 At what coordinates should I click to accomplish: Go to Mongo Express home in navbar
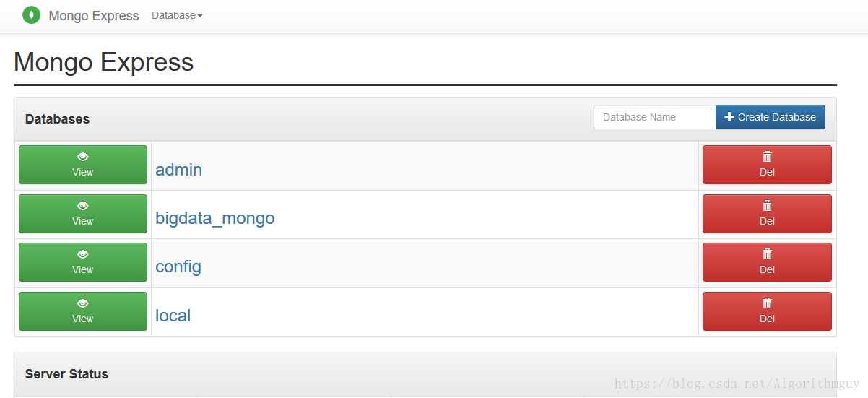tap(94, 15)
